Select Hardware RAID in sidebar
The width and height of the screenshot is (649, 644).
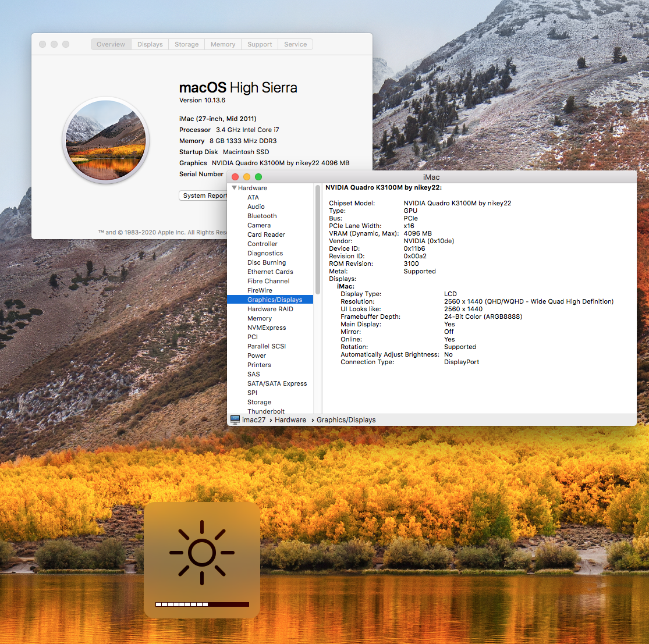pos(270,309)
